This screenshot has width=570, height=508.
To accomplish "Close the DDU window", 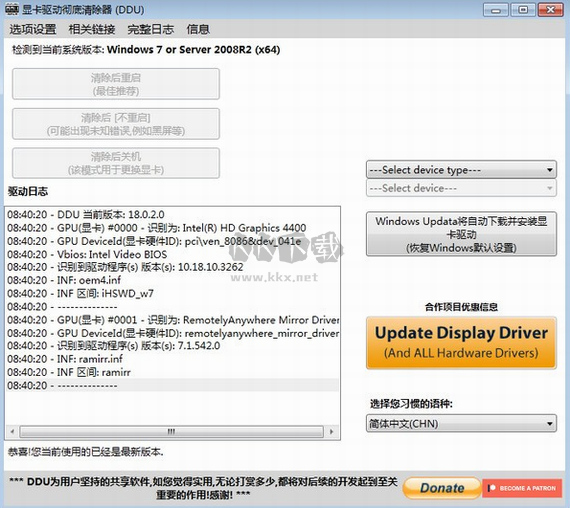I will (550, 10).
